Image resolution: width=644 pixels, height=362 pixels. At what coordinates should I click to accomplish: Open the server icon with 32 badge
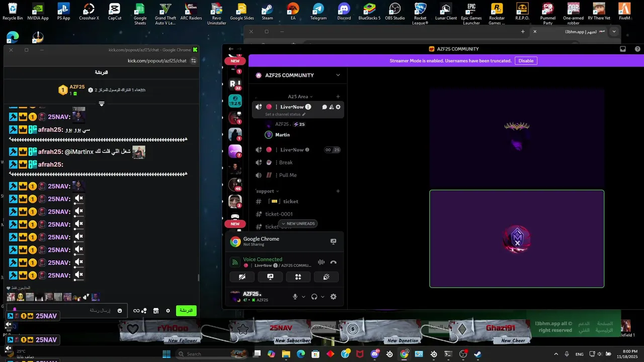pyautogui.click(x=235, y=84)
